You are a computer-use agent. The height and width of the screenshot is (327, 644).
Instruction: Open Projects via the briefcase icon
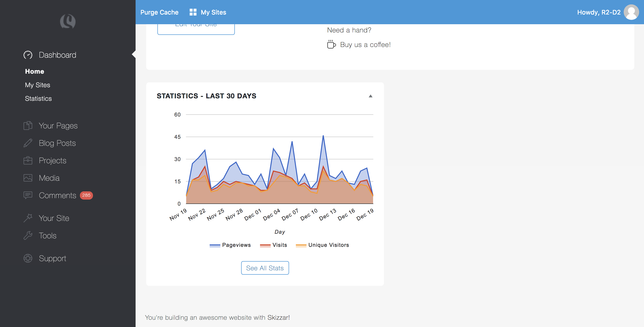(28, 160)
